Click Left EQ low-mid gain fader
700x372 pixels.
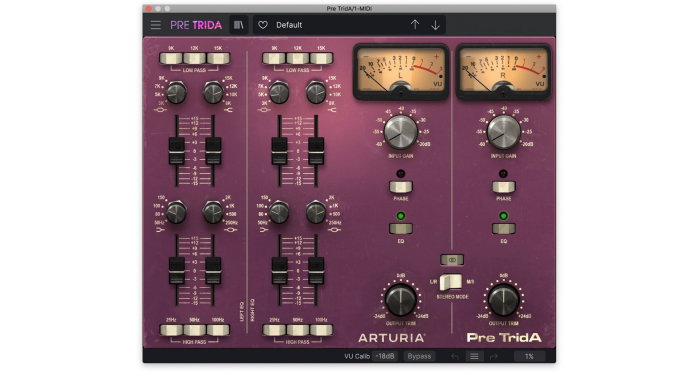(213, 271)
